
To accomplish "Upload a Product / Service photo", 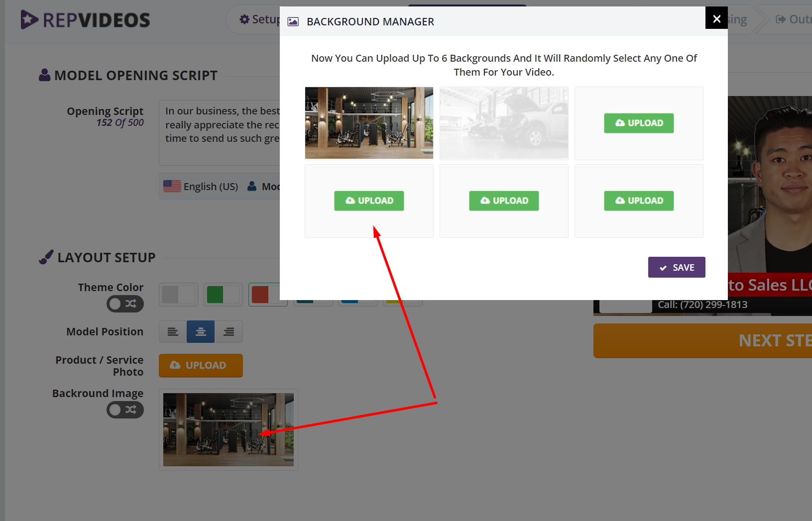I will 201,365.
